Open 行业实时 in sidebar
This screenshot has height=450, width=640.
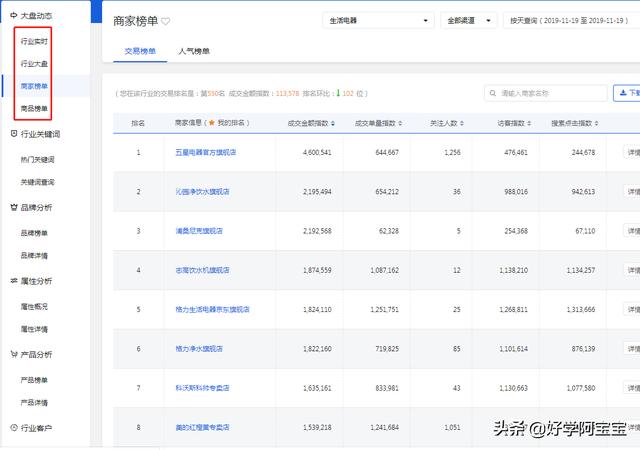[34, 41]
